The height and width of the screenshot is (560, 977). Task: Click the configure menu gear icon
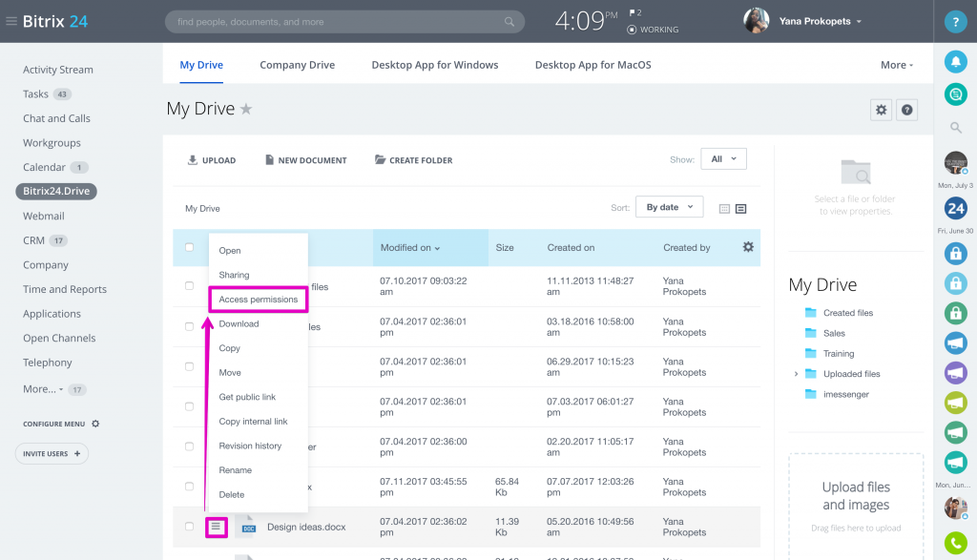pos(95,424)
